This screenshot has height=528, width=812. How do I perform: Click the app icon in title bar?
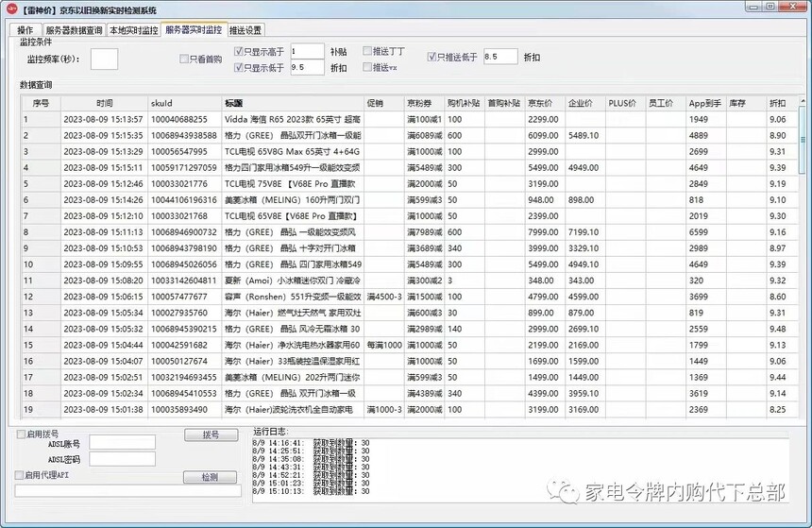11,9
